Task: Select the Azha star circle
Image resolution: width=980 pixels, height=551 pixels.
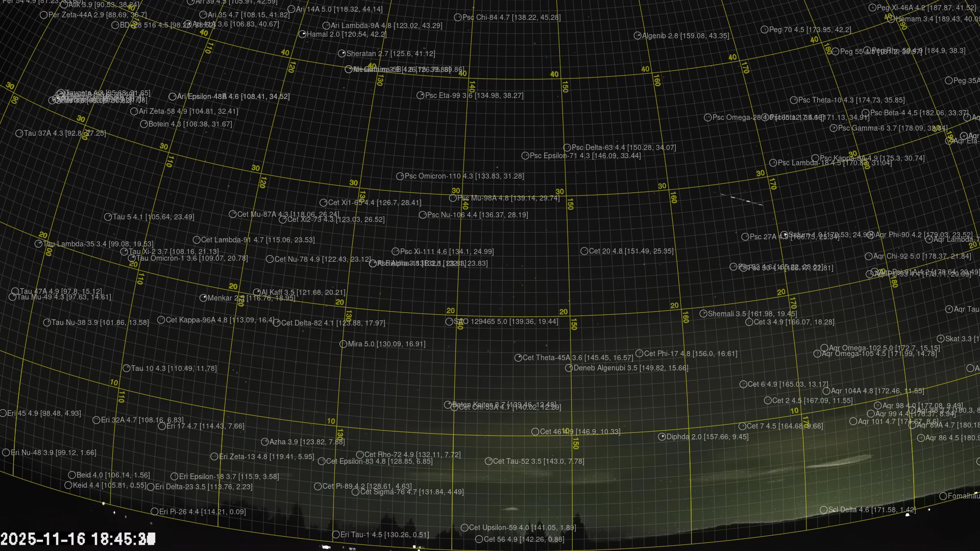Action: (x=265, y=442)
